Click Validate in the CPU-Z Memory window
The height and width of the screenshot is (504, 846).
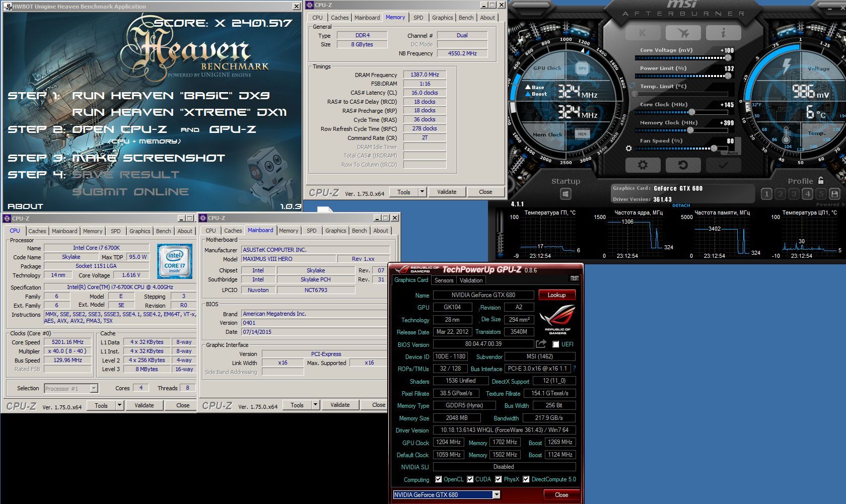pos(447,192)
